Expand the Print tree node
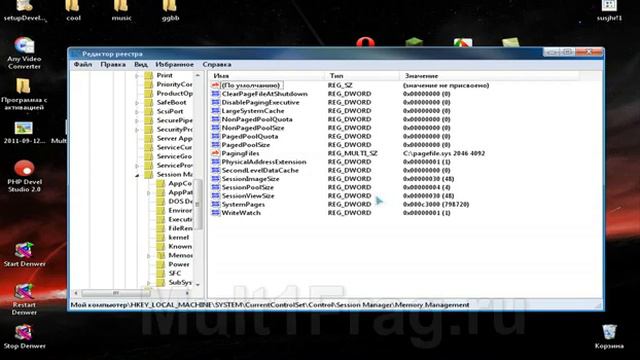The width and height of the screenshot is (640, 360). 137,76
